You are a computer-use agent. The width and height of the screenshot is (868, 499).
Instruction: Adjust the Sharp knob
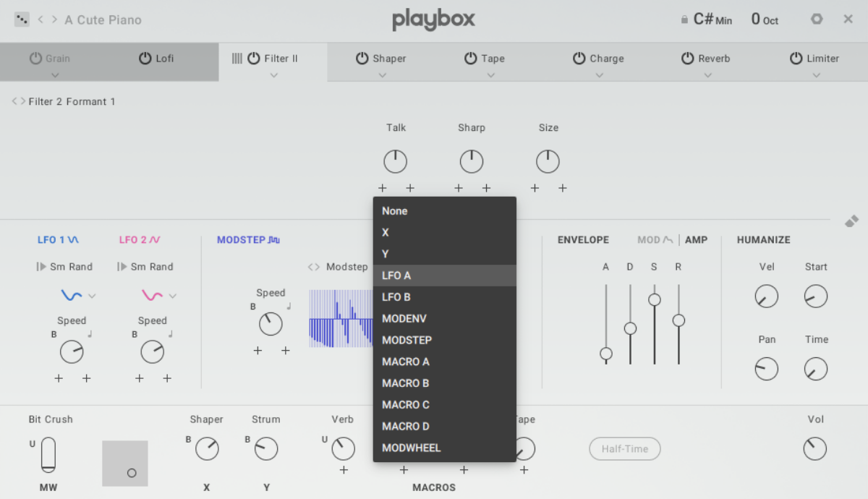click(472, 161)
